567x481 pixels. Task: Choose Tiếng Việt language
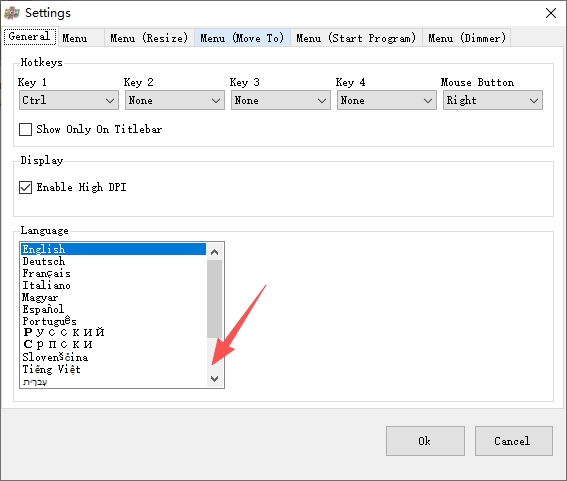tap(113, 369)
